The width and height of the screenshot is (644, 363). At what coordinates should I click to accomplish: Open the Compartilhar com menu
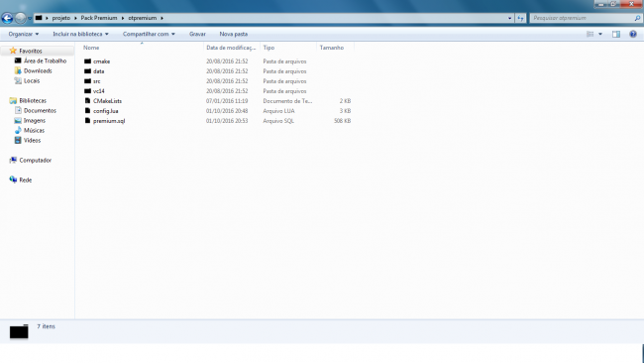coord(149,34)
